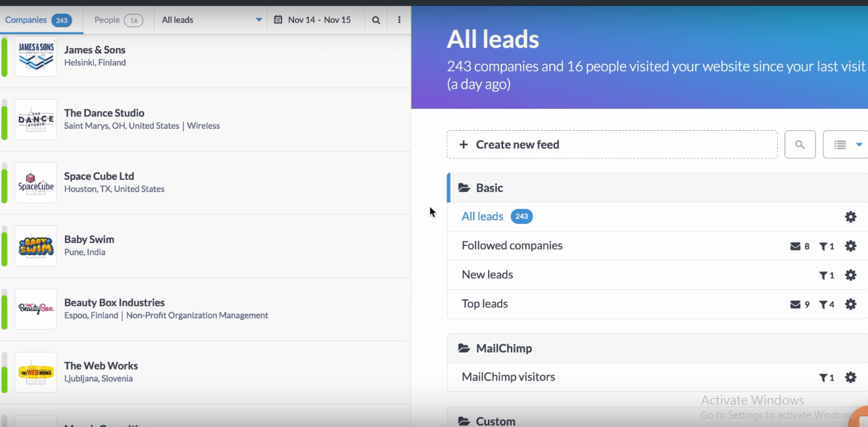868x427 pixels.
Task: Open the Nov 14 - Nov 15 date picker
Action: tap(313, 20)
